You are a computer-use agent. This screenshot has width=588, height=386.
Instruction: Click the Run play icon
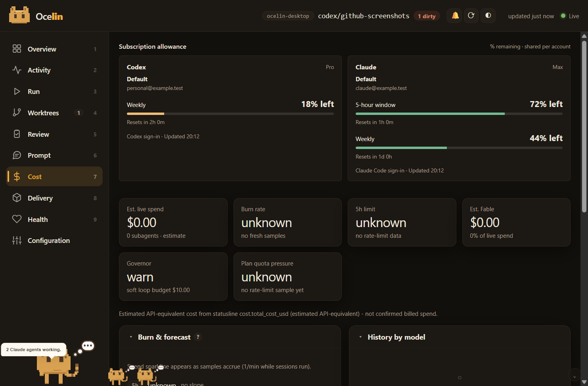[17, 92]
